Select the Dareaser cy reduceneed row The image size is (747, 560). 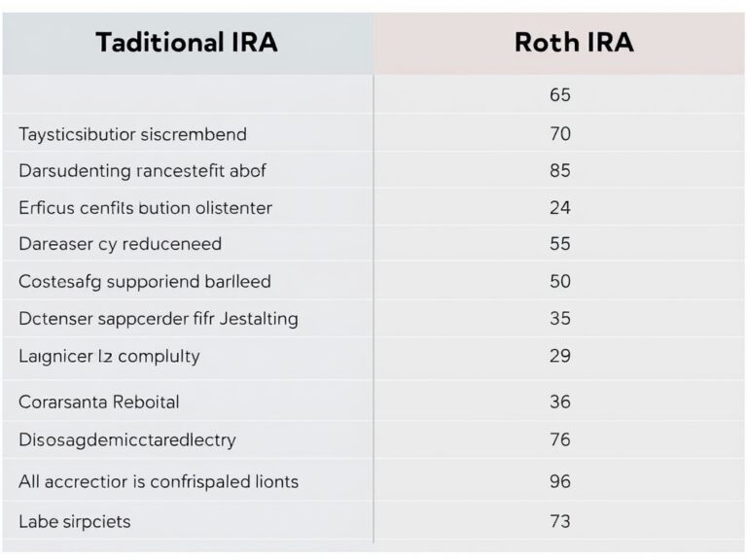[120, 244]
